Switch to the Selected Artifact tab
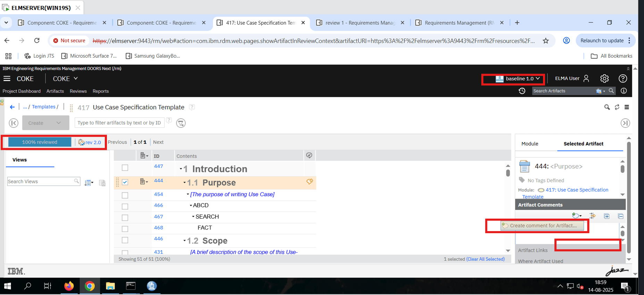Image resolution: width=644 pixels, height=295 pixels. tap(584, 144)
